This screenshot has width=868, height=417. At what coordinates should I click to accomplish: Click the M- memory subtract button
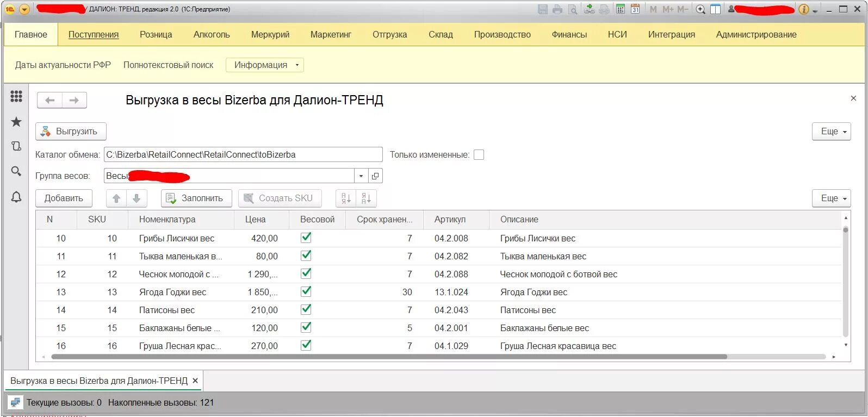click(x=683, y=9)
